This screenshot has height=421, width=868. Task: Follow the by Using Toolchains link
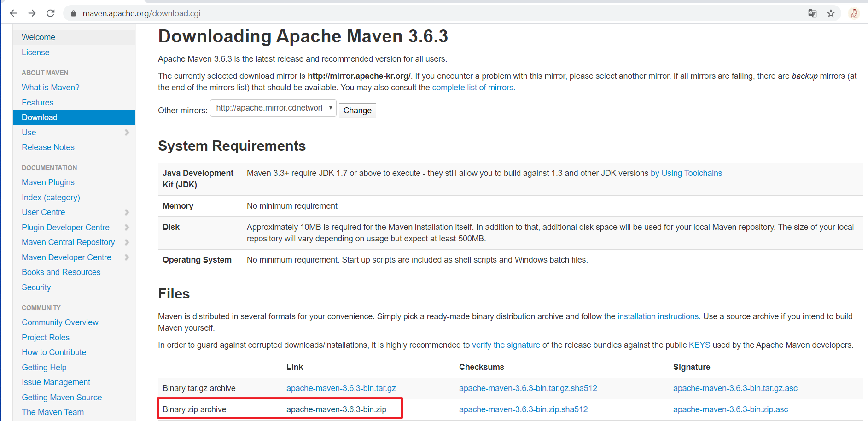[686, 173]
